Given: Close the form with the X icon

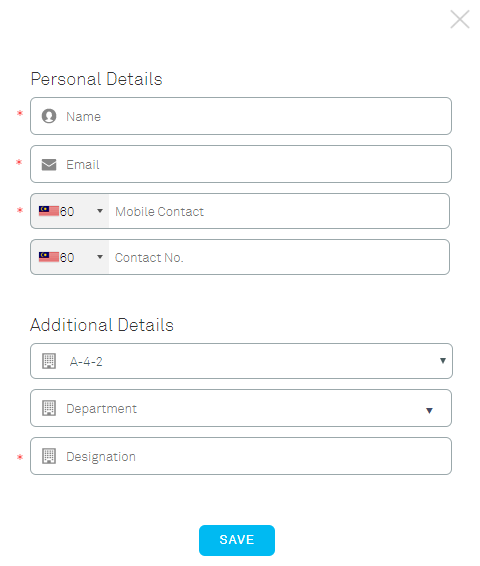Looking at the screenshot, I should [460, 19].
